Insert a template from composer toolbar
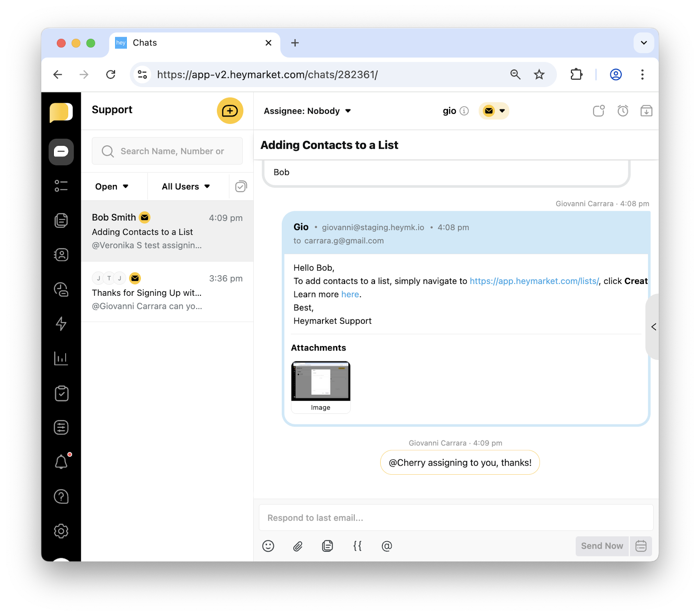Screen dimensions: 700x616 pyautogui.click(x=328, y=546)
